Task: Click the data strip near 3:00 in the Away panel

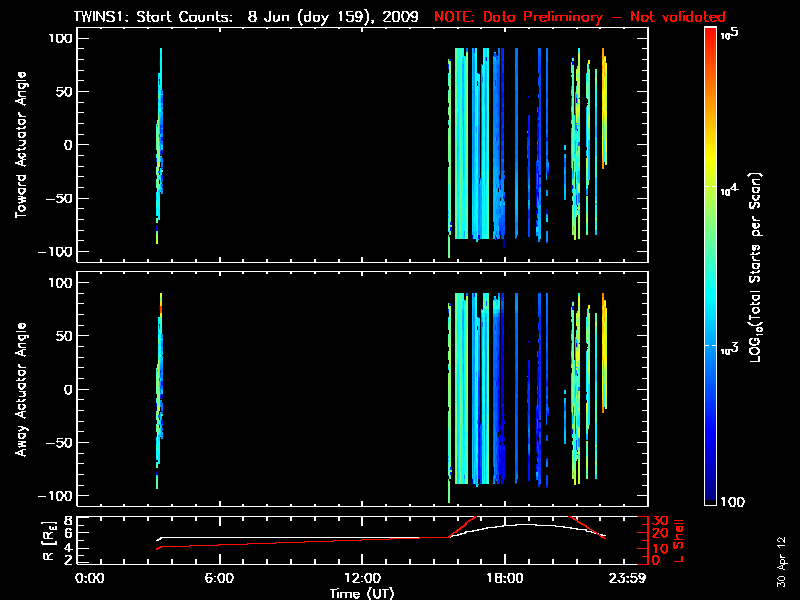Action: tap(158, 390)
